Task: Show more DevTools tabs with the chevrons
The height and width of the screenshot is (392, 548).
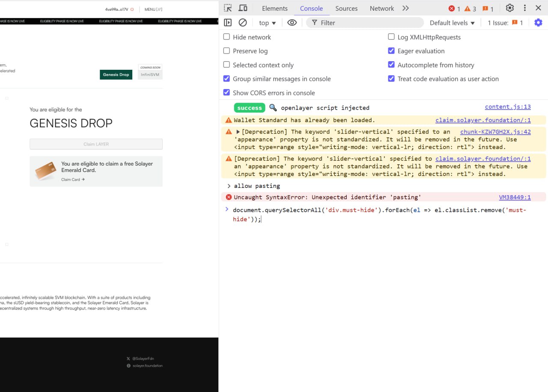Action: 405,8
